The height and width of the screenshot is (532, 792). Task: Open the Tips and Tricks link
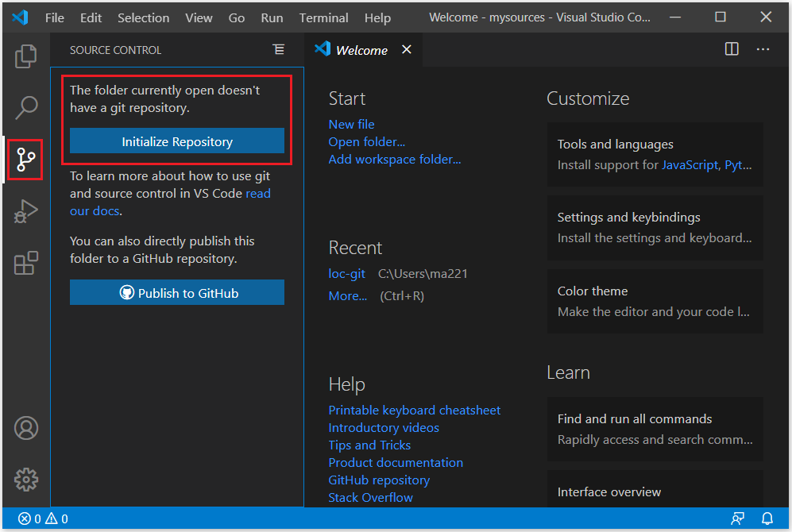369,445
